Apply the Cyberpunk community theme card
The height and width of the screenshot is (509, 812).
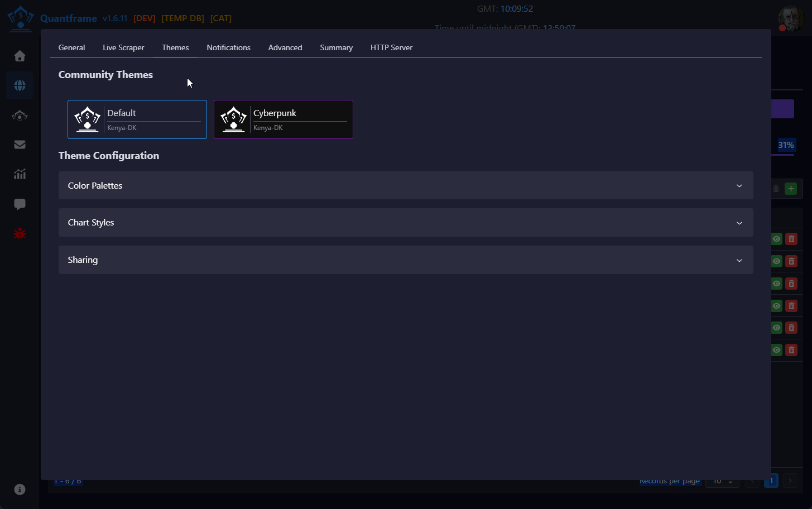[x=284, y=119]
